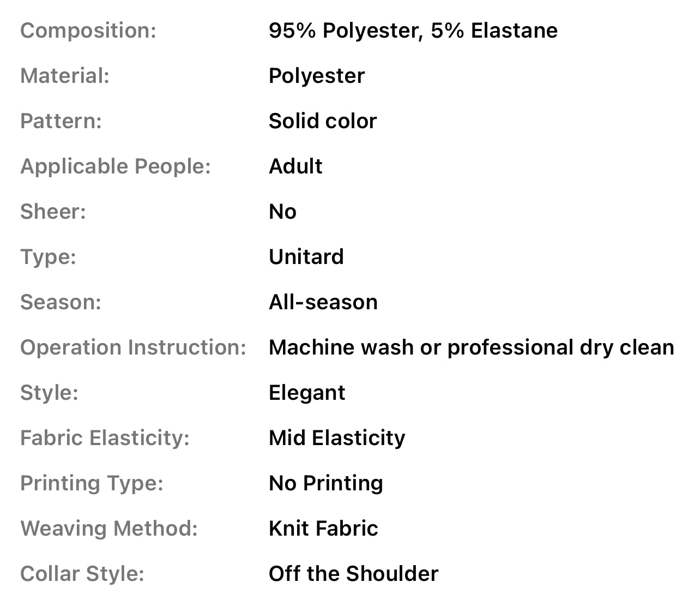Click the "Polyester" material value
Screen dimensions: 700x600
pyautogui.click(x=316, y=76)
